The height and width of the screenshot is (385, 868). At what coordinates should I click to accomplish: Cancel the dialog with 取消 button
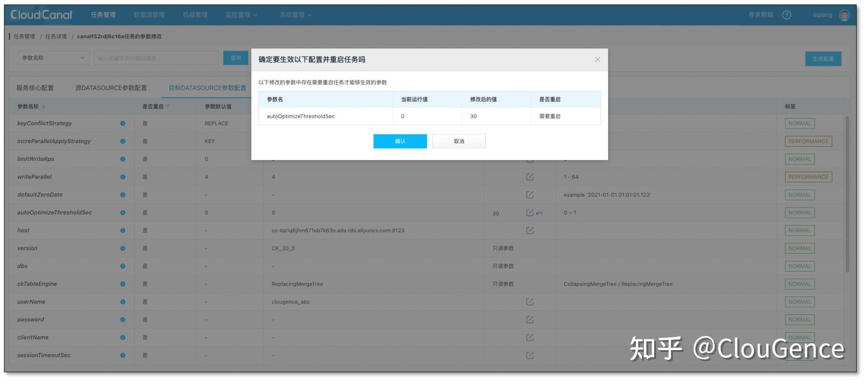point(459,141)
